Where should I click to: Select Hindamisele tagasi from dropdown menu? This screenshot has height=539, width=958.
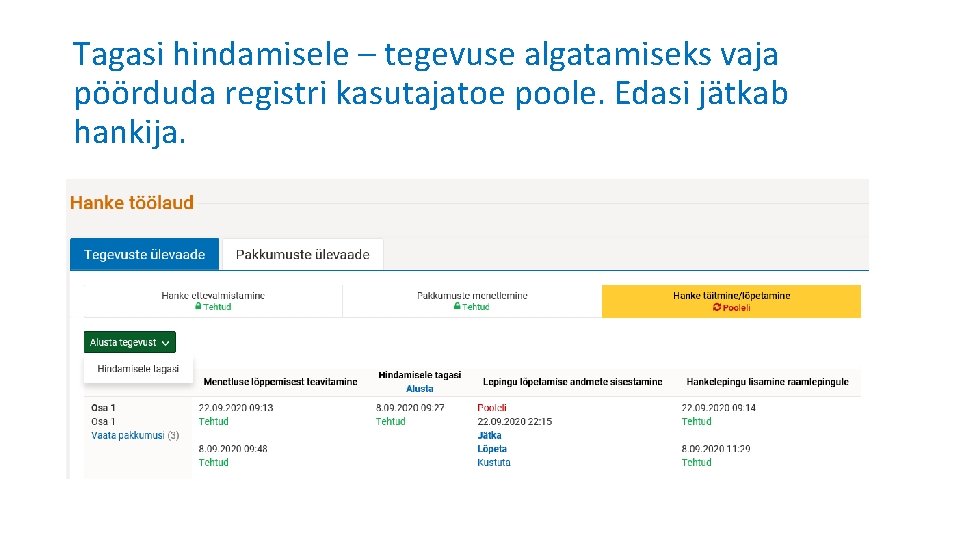[138, 369]
